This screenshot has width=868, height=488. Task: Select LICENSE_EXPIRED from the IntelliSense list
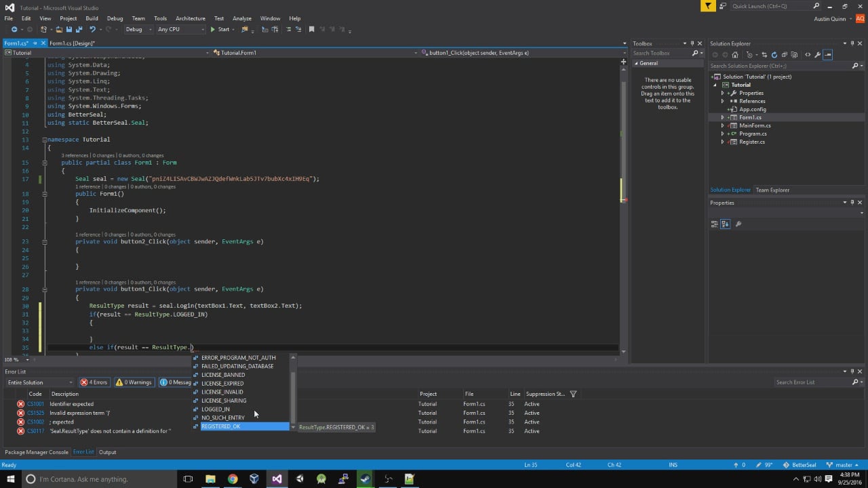pos(222,384)
